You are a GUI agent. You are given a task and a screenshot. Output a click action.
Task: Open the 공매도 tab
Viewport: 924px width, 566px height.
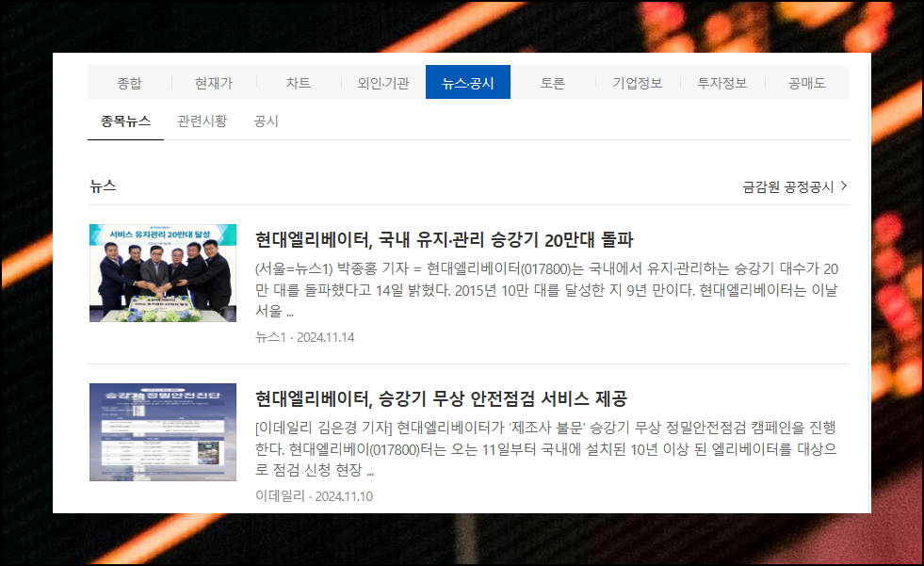(807, 83)
